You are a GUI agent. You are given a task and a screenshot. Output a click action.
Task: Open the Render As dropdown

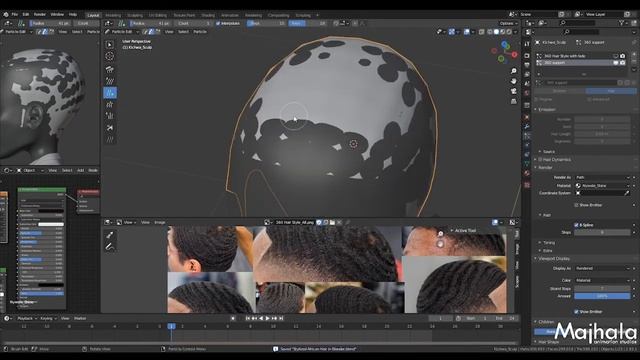coord(602,177)
